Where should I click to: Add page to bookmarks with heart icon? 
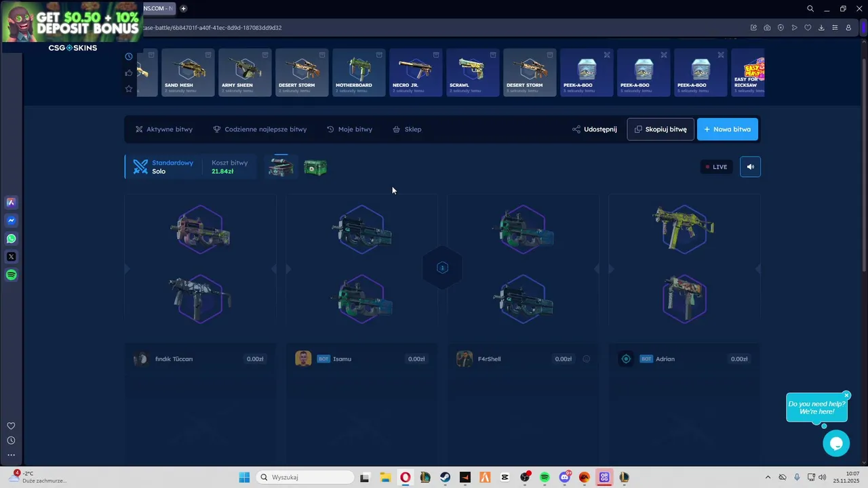[x=808, y=28]
